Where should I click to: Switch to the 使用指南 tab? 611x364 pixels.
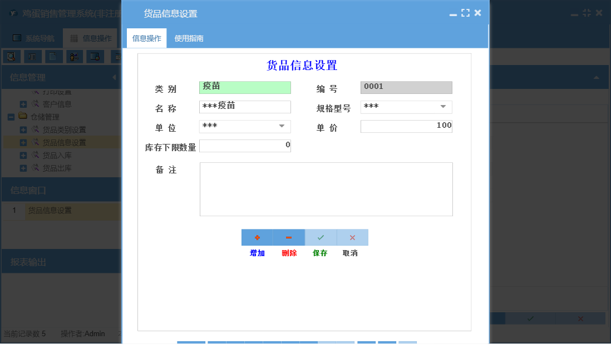tap(189, 38)
